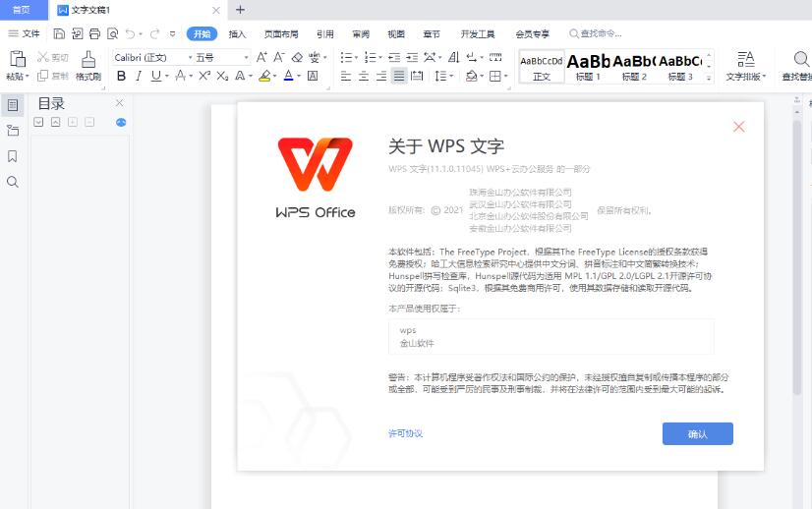This screenshot has width=812, height=509.
Task: Open the bookmark icon in left sidebar
Action: pyautogui.click(x=13, y=155)
